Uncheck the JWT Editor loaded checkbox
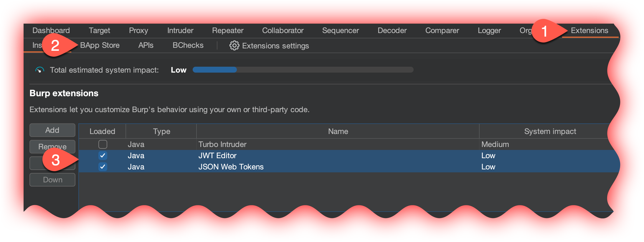The width and height of the screenshot is (644, 242). pos(103,156)
